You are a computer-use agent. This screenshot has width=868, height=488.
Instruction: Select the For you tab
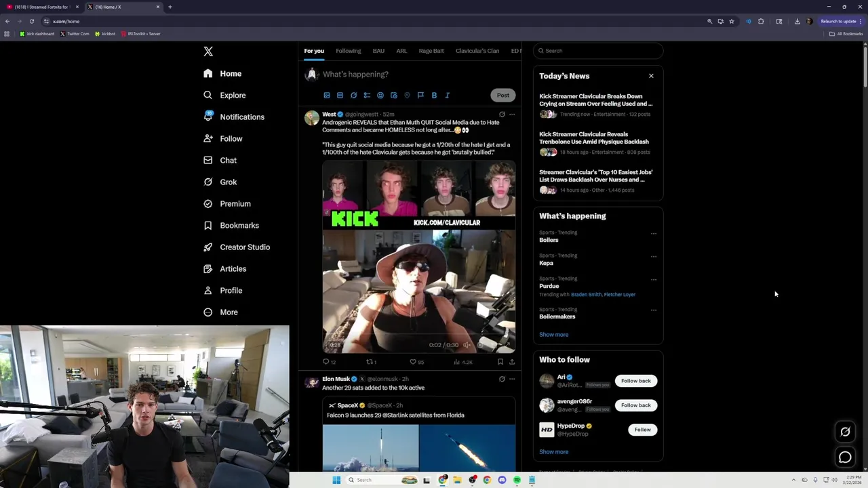pos(314,51)
